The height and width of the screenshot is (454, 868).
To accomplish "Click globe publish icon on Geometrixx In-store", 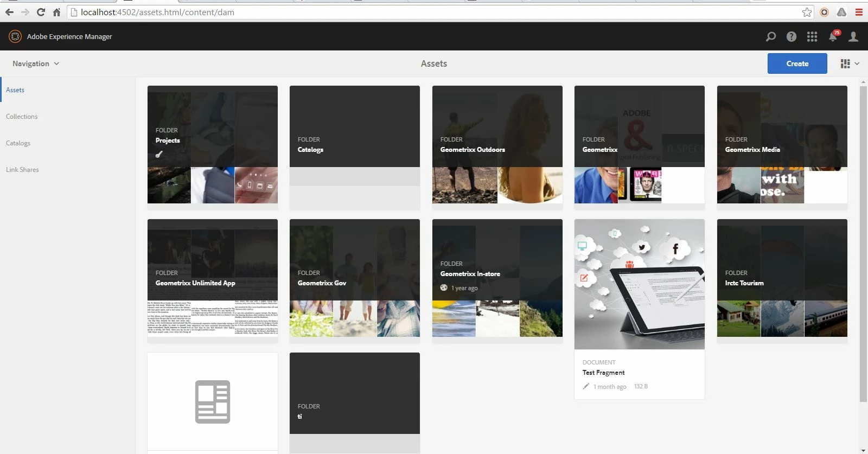I will (444, 287).
